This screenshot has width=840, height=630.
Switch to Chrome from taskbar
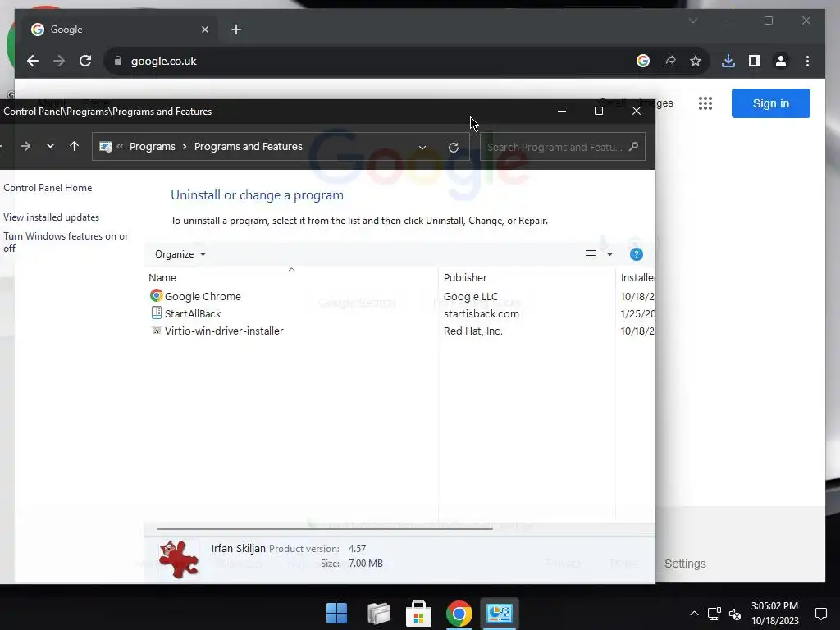pos(459,613)
